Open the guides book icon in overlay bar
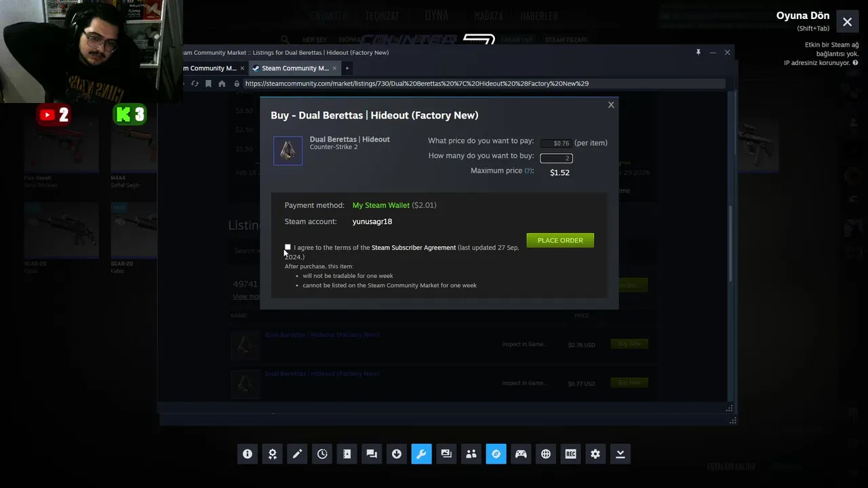Image resolution: width=868 pixels, height=488 pixels. [x=347, y=454]
